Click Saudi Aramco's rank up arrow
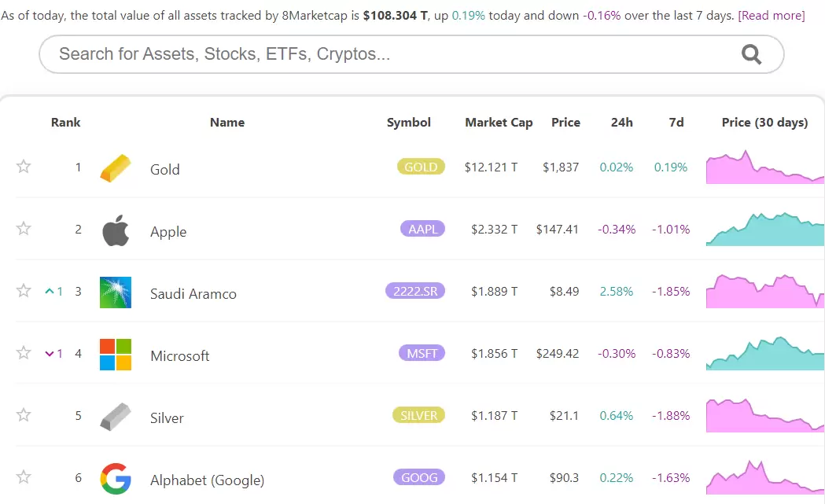This screenshot has height=504, width=825. coord(50,291)
